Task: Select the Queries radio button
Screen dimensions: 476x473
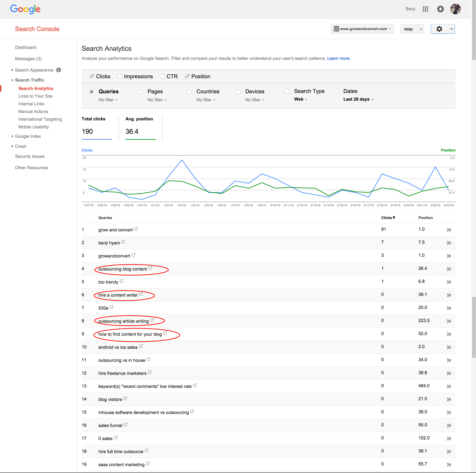Action: click(92, 92)
